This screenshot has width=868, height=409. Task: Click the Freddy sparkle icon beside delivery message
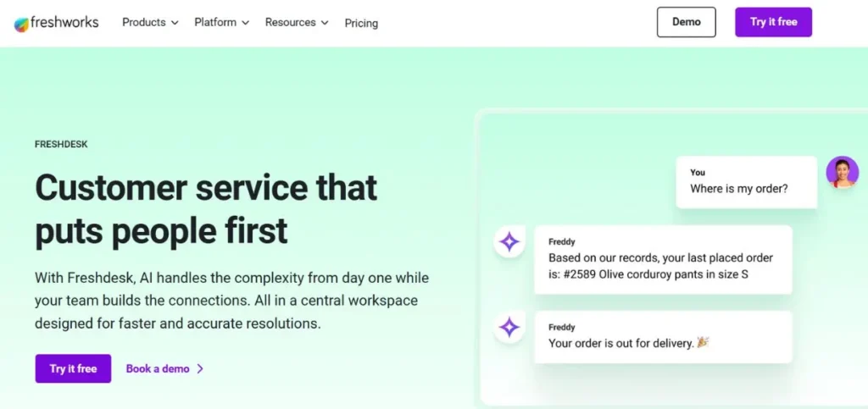point(509,327)
